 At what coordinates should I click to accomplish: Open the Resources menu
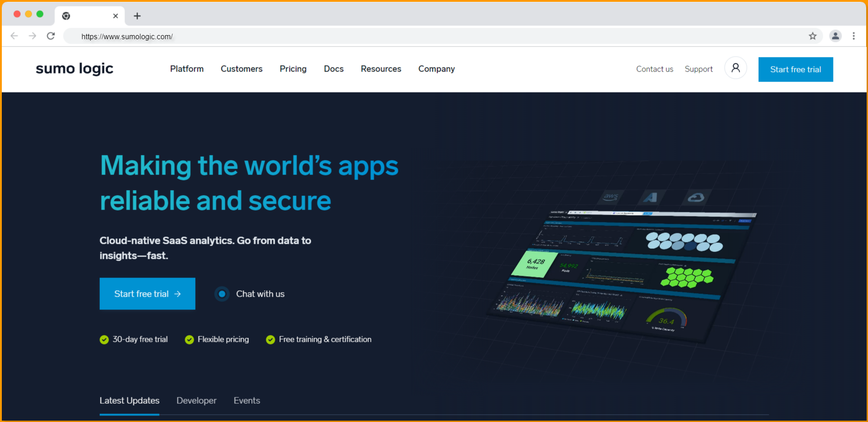point(381,69)
